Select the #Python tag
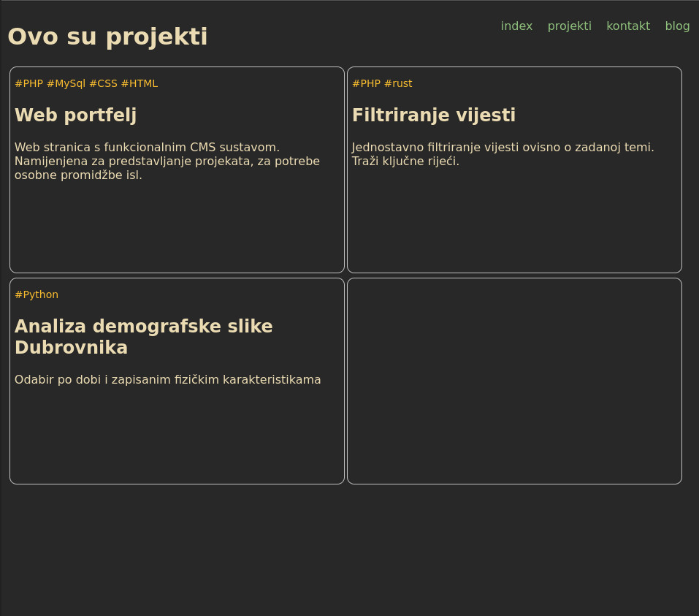 pyautogui.click(x=37, y=294)
